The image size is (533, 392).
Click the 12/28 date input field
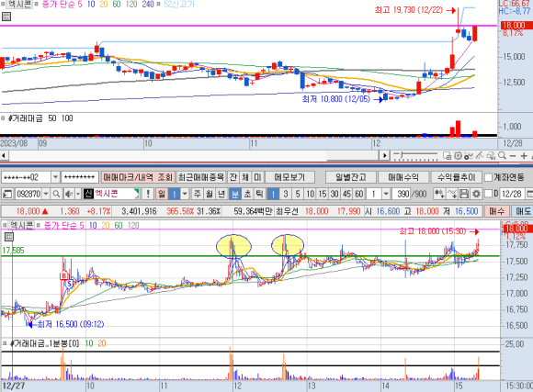pyautogui.click(x=512, y=194)
